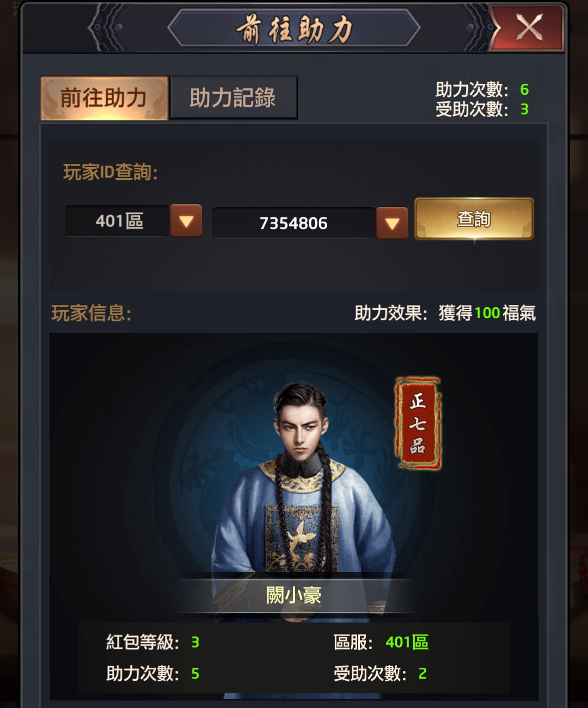Click the 區服 401區 green label

click(407, 642)
